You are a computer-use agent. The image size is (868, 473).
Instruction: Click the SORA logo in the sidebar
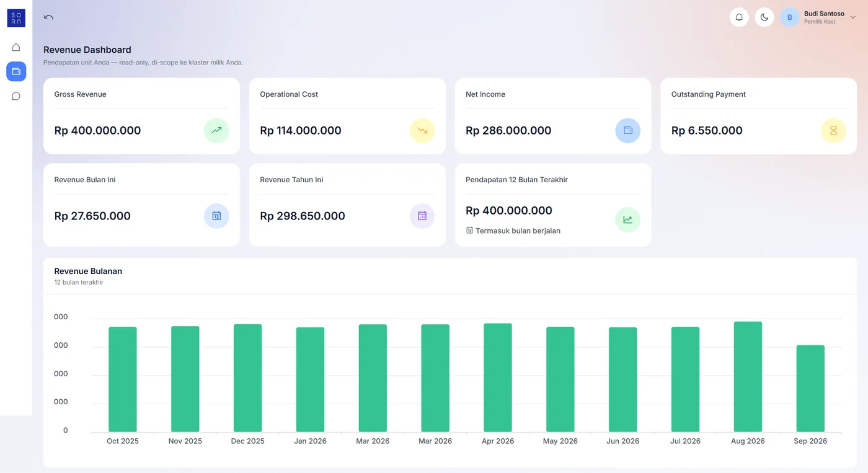[16, 18]
